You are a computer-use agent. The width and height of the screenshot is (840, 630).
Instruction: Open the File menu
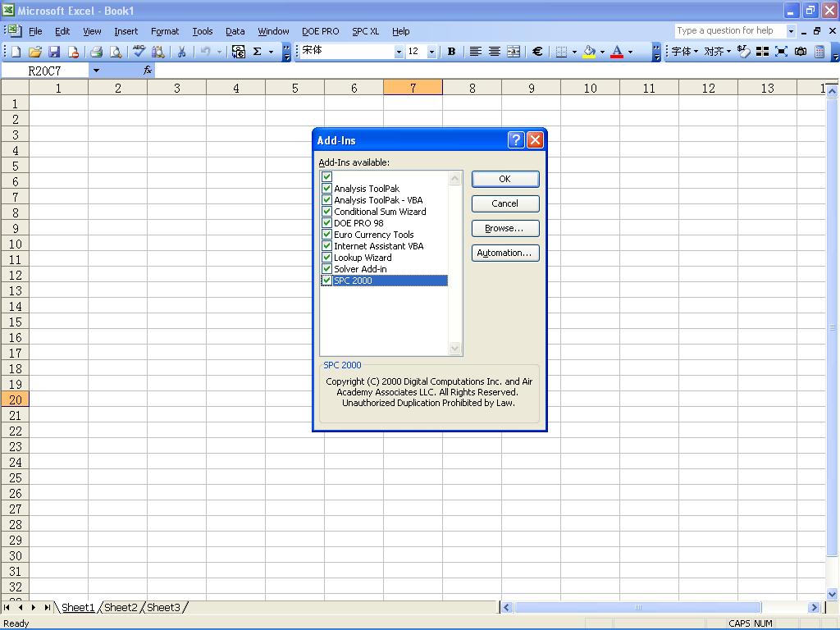(35, 31)
